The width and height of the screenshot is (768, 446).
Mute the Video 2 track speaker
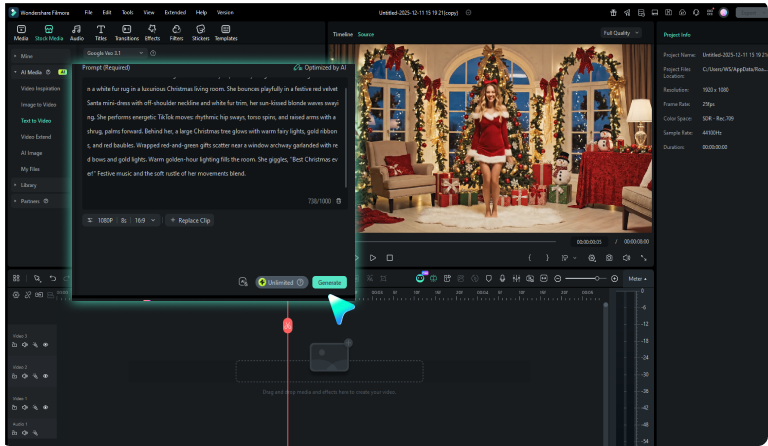tap(25, 376)
